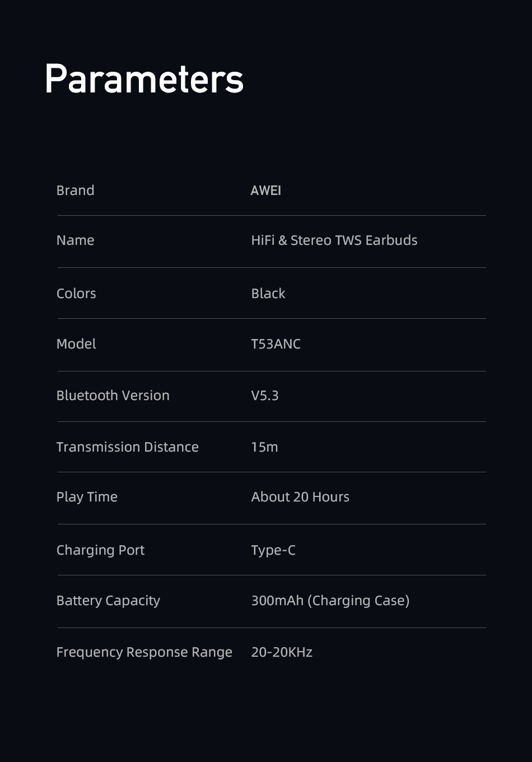Screen dimensions: 532x762
Task: Select the Brand label
Action: 75,190
